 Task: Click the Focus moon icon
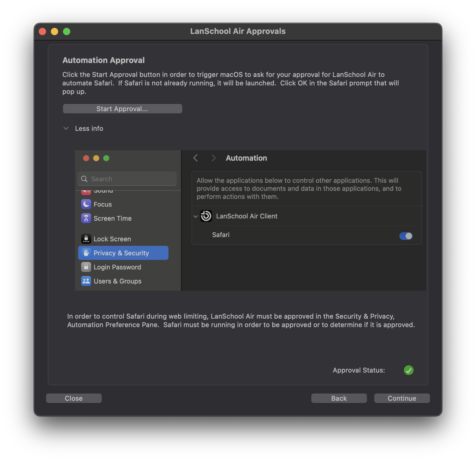86,204
